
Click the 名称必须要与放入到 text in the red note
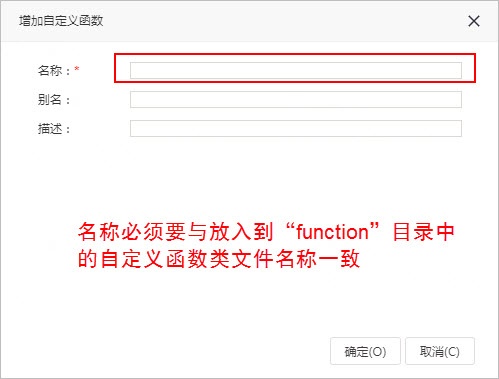[x=175, y=232]
